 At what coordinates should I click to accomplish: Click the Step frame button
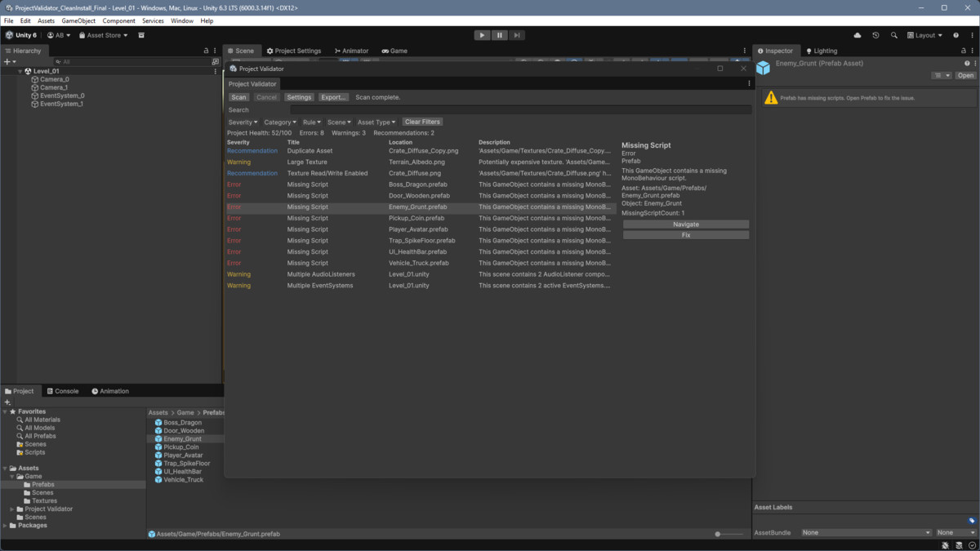(516, 35)
